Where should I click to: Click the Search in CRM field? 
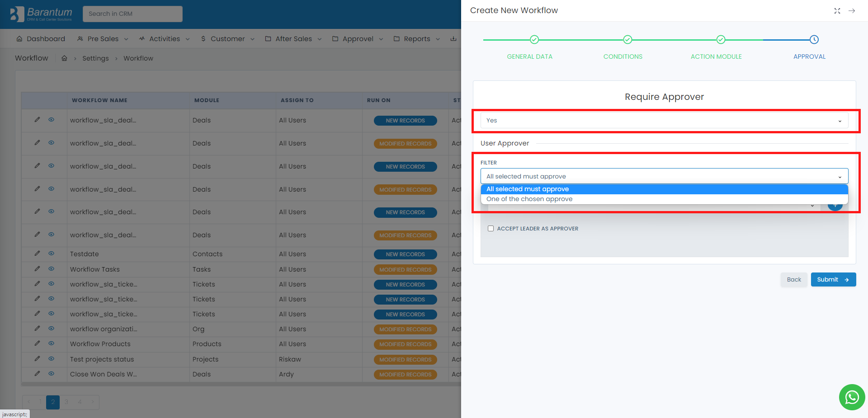pos(132,14)
